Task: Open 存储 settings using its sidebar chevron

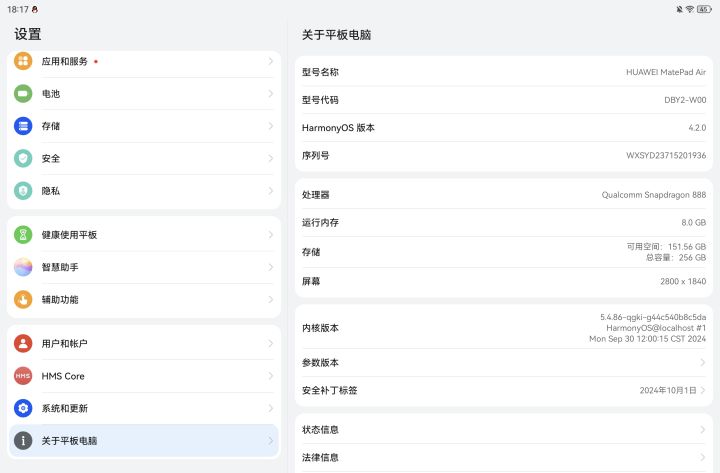Action: coord(270,126)
